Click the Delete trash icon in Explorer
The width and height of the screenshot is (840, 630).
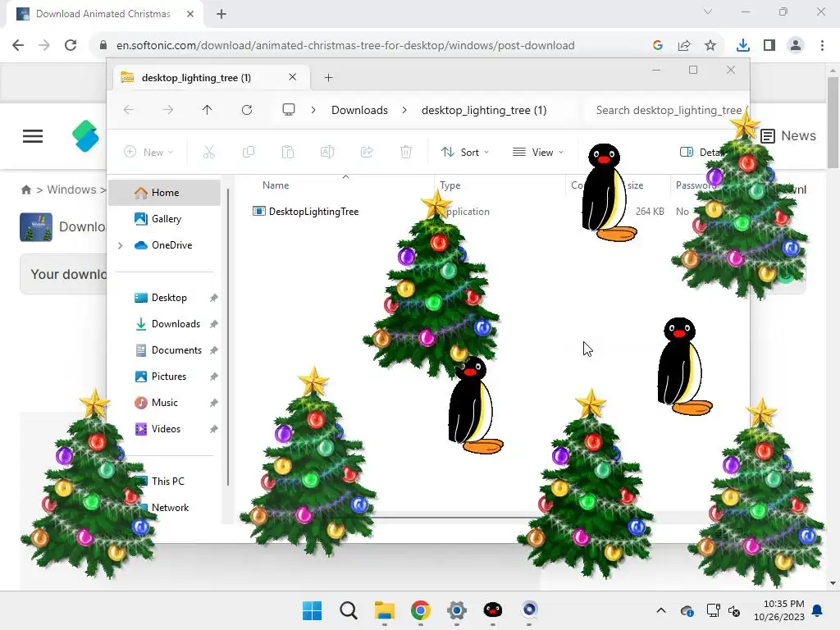406,152
